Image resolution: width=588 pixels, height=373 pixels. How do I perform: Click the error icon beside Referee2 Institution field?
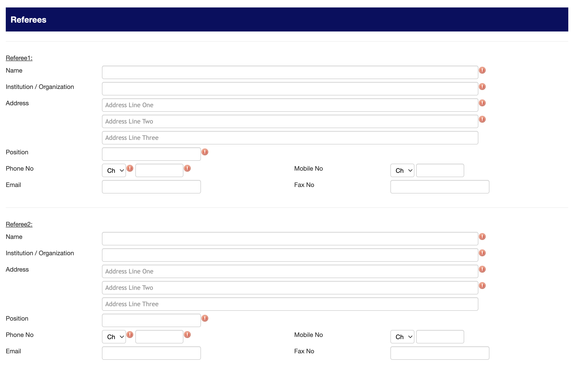click(x=482, y=253)
